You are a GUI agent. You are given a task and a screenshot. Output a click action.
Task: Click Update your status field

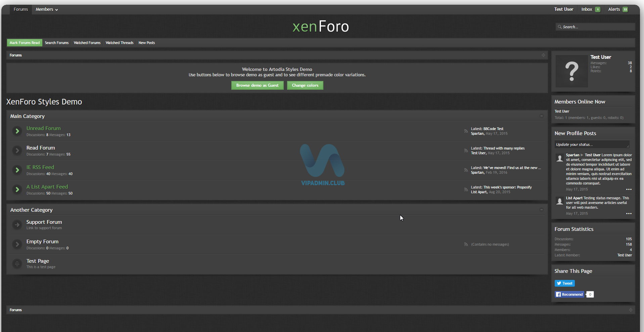click(x=592, y=144)
